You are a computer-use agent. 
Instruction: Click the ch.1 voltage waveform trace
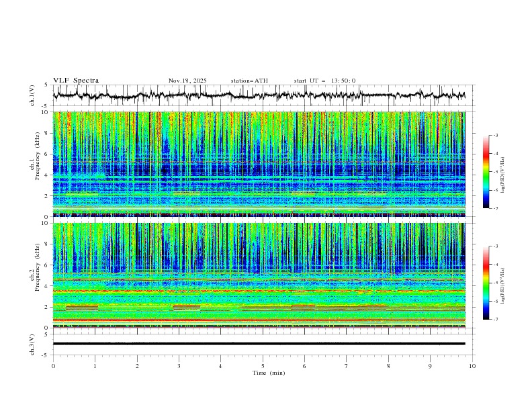pyautogui.click(x=259, y=95)
